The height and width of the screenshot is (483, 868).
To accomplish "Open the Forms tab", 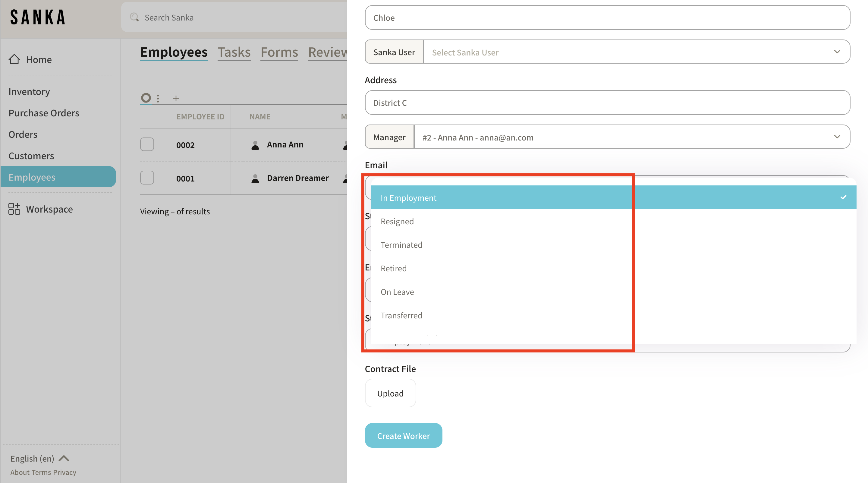I will click(279, 52).
